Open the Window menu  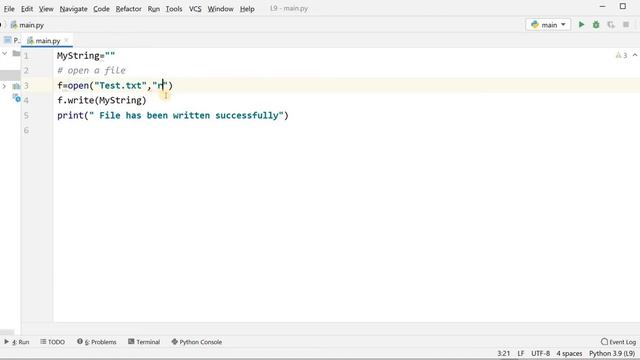(x=220, y=9)
